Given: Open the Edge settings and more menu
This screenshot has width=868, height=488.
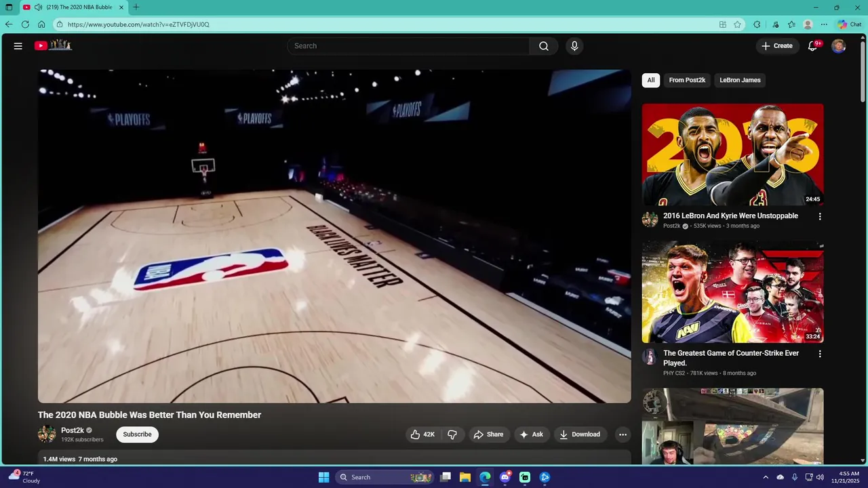Looking at the screenshot, I should tap(824, 24).
